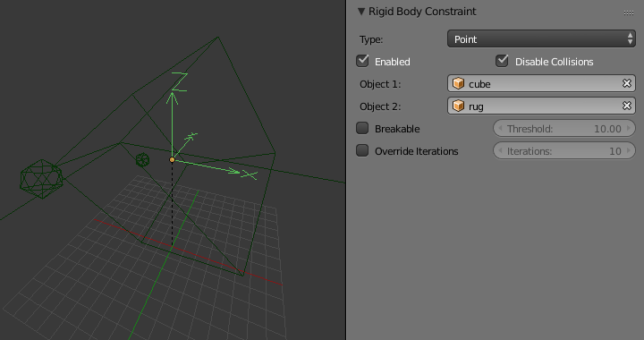This screenshot has width=644, height=340.
Task: Select the Object 2 rug field
Action: click(541, 106)
